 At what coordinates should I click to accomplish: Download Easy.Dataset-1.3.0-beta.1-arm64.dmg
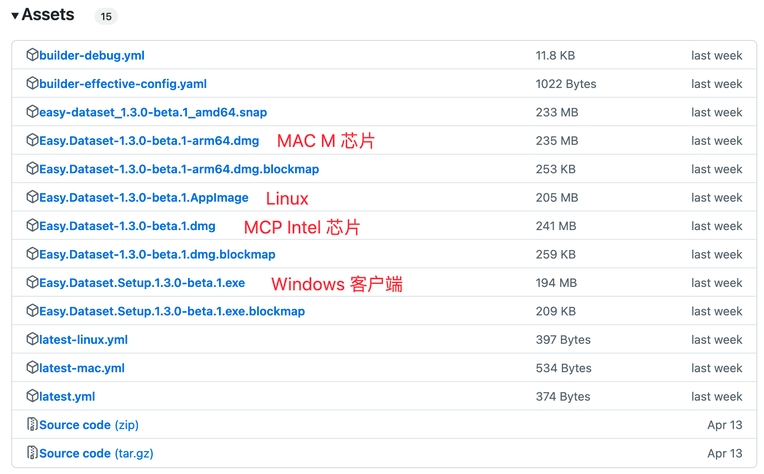pos(149,141)
